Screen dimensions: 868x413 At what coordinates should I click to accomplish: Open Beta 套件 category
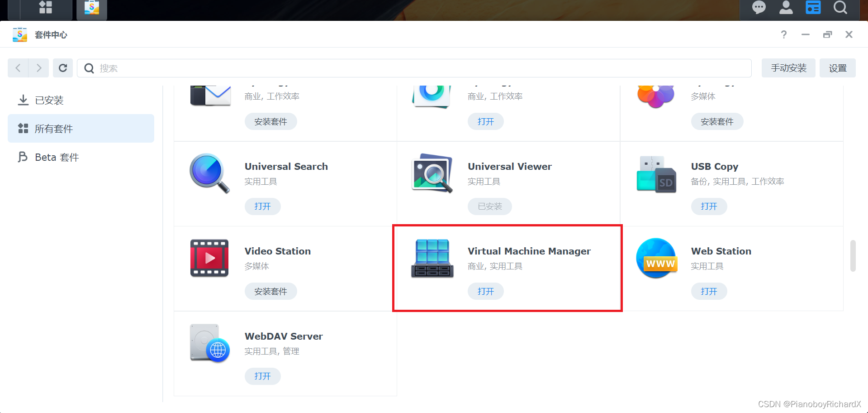coord(81,157)
